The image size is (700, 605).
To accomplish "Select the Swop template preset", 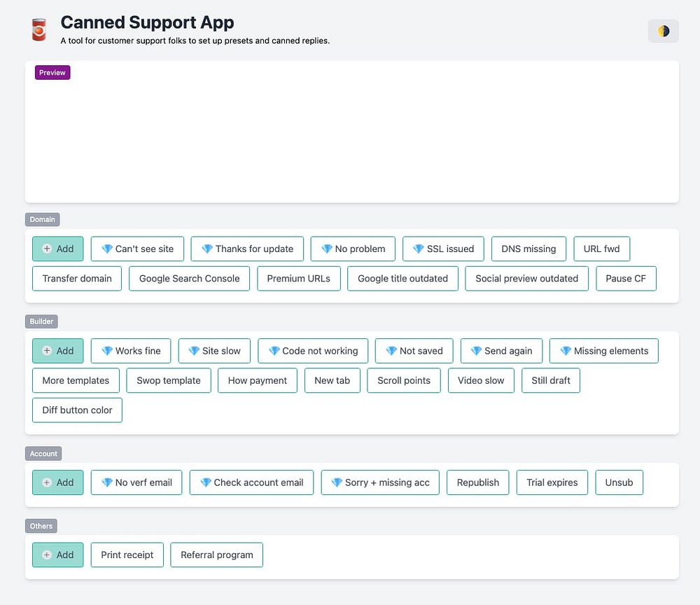I will (169, 380).
